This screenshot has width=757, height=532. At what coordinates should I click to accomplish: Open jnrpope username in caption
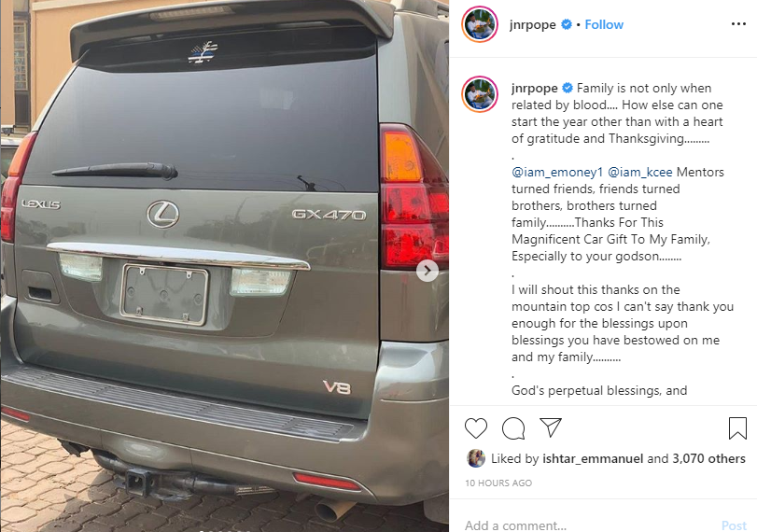coord(535,89)
